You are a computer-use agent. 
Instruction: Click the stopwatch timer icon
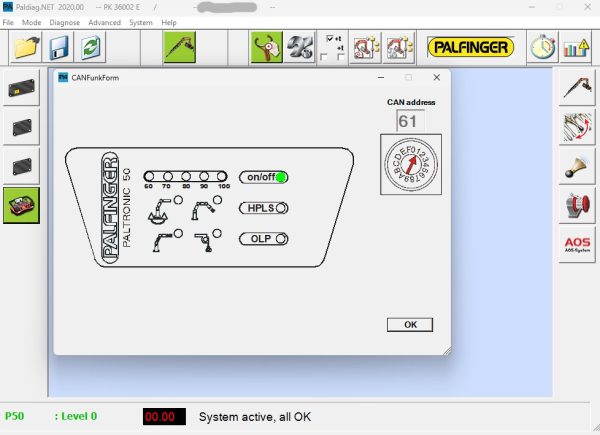(x=543, y=47)
